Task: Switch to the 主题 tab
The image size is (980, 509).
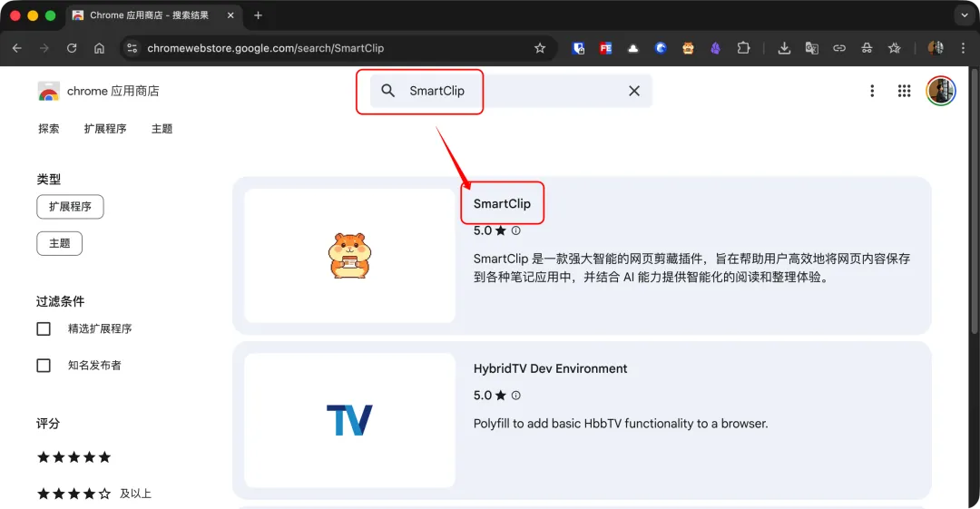Action: (162, 129)
